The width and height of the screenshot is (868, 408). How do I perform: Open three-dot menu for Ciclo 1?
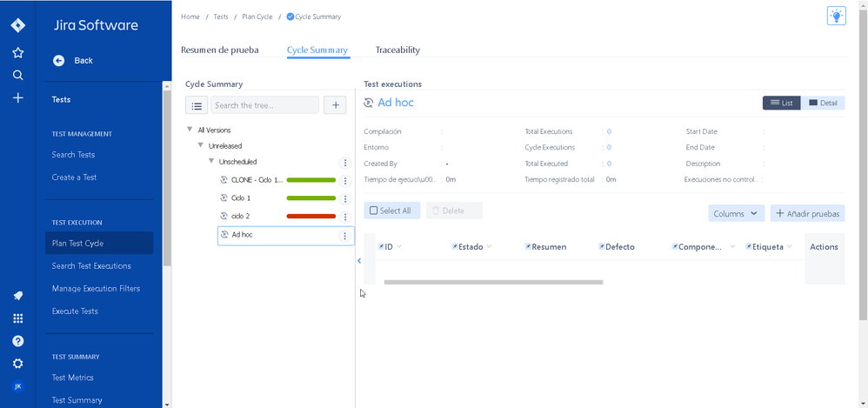(x=345, y=198)
